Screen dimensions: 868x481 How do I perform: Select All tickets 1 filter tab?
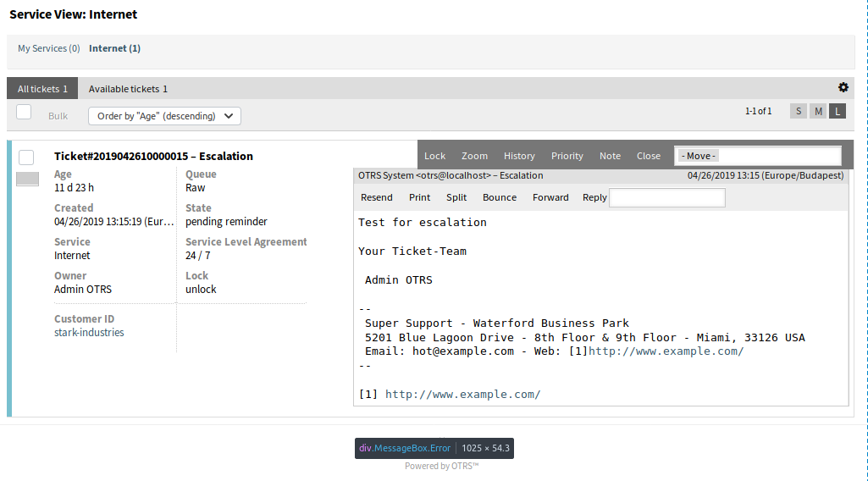pos(42,89)
